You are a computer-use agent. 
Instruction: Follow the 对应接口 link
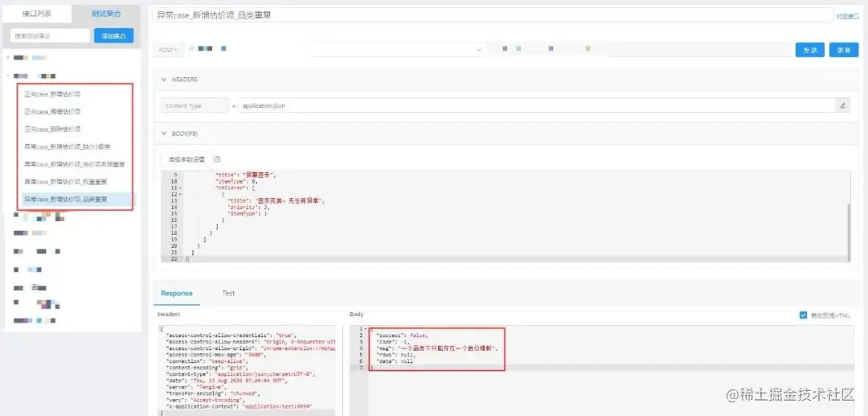pyautogui.click(x=847, y=17)
